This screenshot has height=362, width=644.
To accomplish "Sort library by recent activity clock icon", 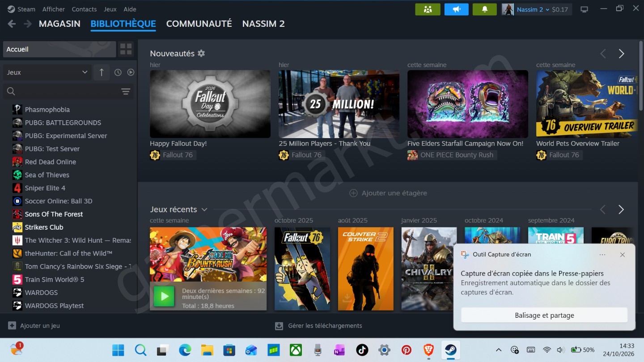I will coord(118,72).
